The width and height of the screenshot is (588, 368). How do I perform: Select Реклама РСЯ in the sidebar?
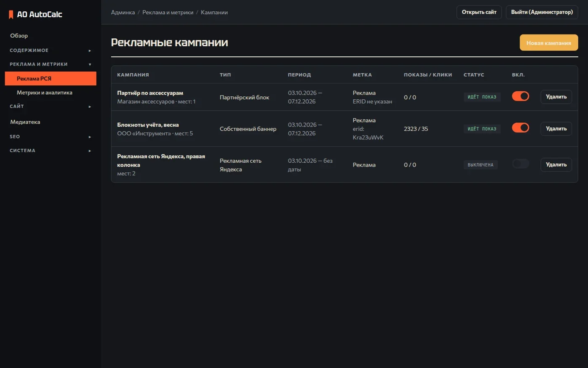pyautogui.click(x=50, y=79)
